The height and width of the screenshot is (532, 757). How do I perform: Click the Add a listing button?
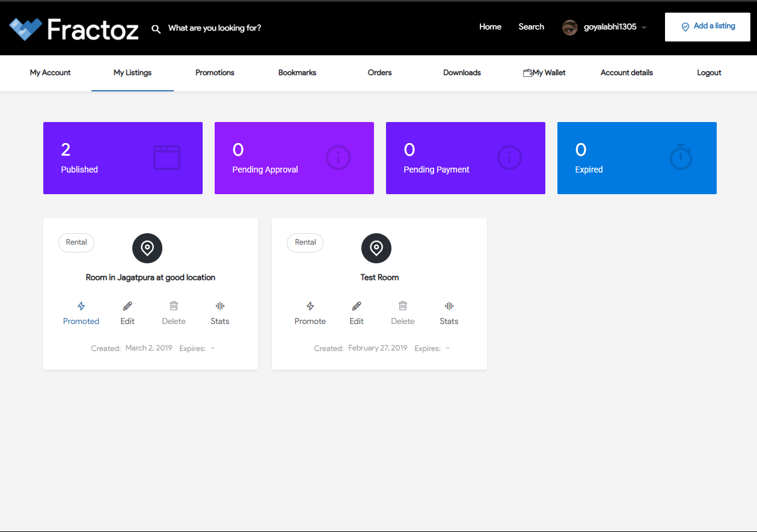(x=707, y=26)
